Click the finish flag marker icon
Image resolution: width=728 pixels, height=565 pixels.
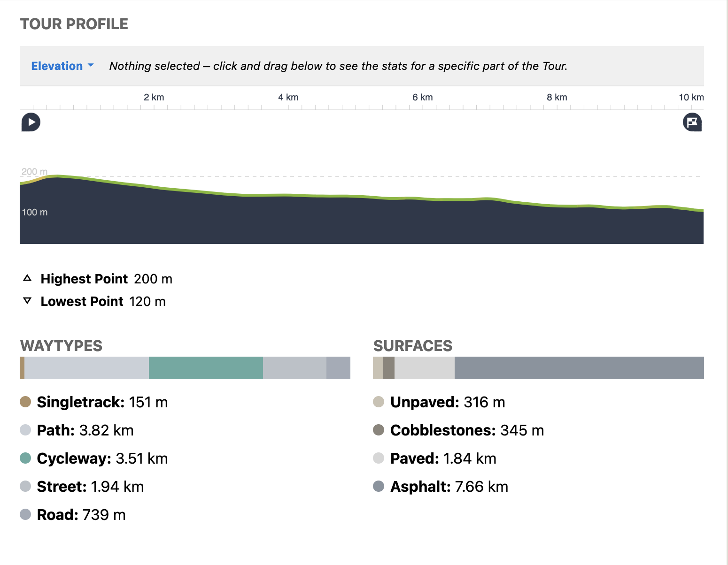pos(692,122)
